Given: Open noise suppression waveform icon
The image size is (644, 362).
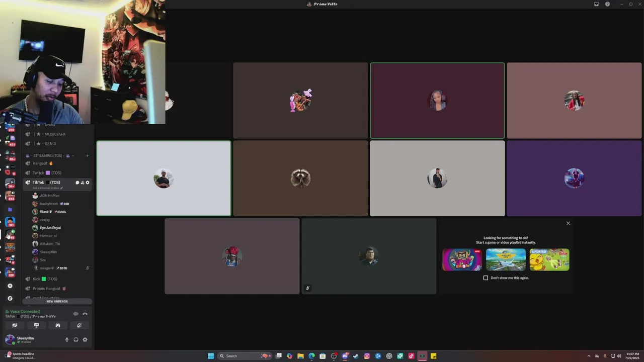Looking at the screenshot, I should (x=76, y=314).
